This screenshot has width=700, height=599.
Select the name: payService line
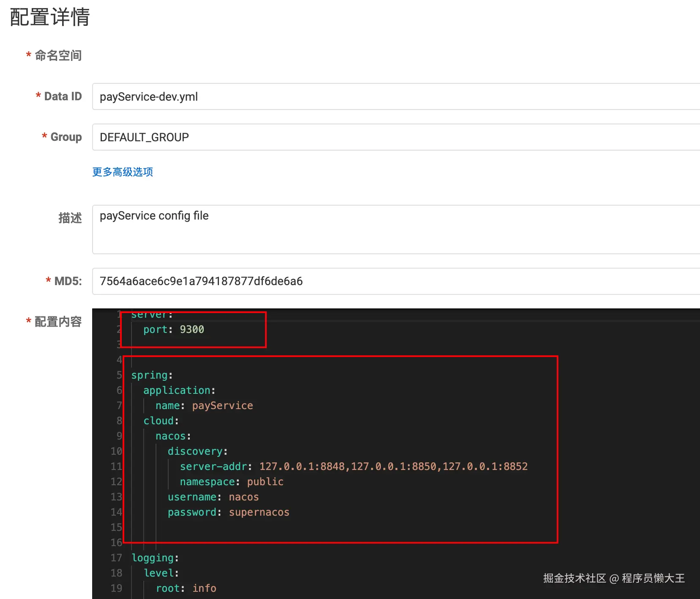point(204,406)
